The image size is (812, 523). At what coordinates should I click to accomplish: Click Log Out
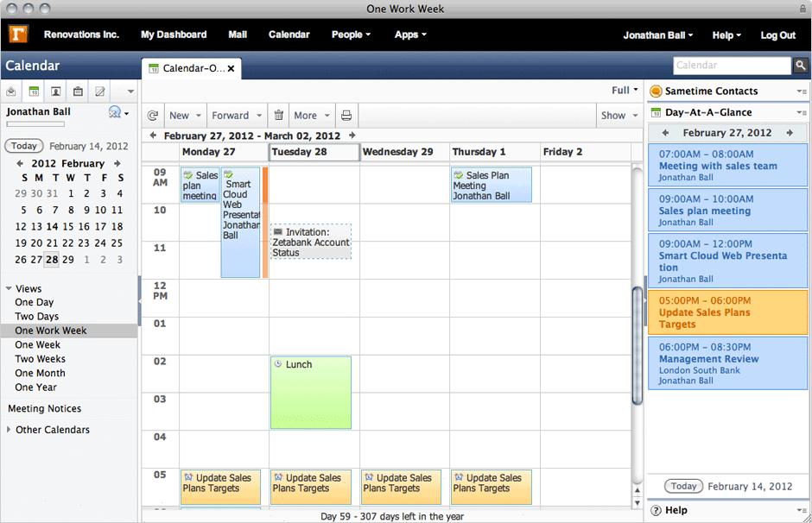point(777,35)
